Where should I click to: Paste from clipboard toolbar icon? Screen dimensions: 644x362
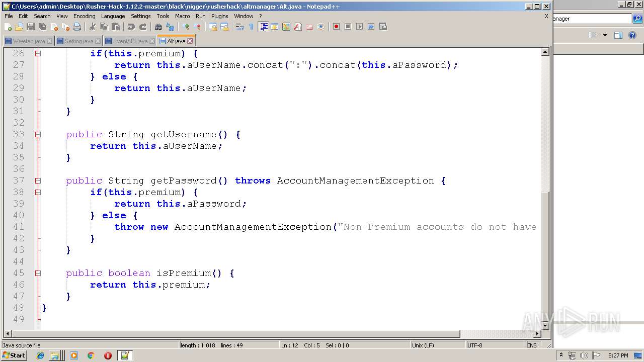tap(116, 27)
